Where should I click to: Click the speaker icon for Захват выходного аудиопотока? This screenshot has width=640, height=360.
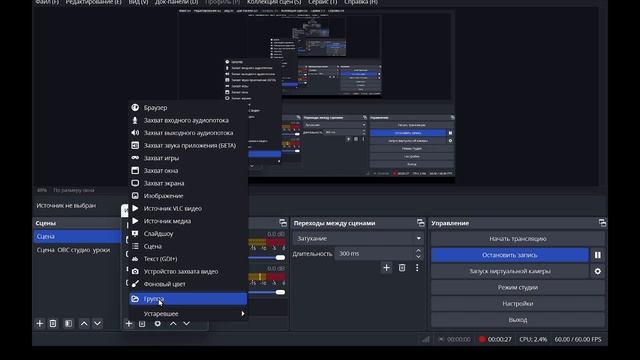(x=135, y=133)
